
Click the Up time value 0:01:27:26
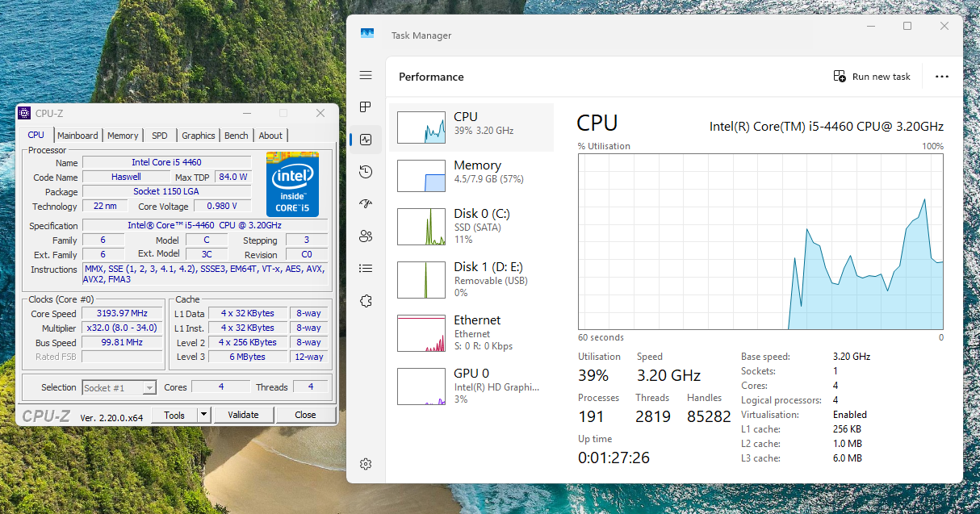click(x=614, y=458)
